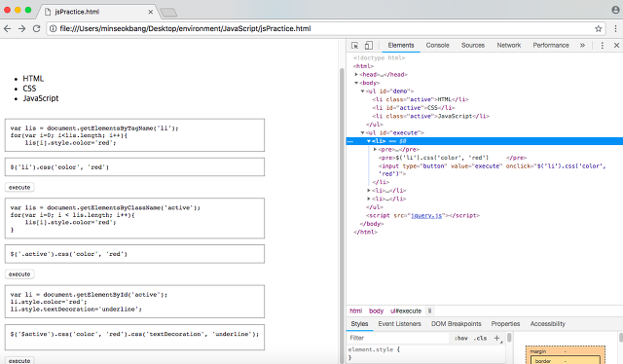This screenshot has width=623, height=364.
Task: Reload the jsPractice.html page
Action: [x=37, y=28]
